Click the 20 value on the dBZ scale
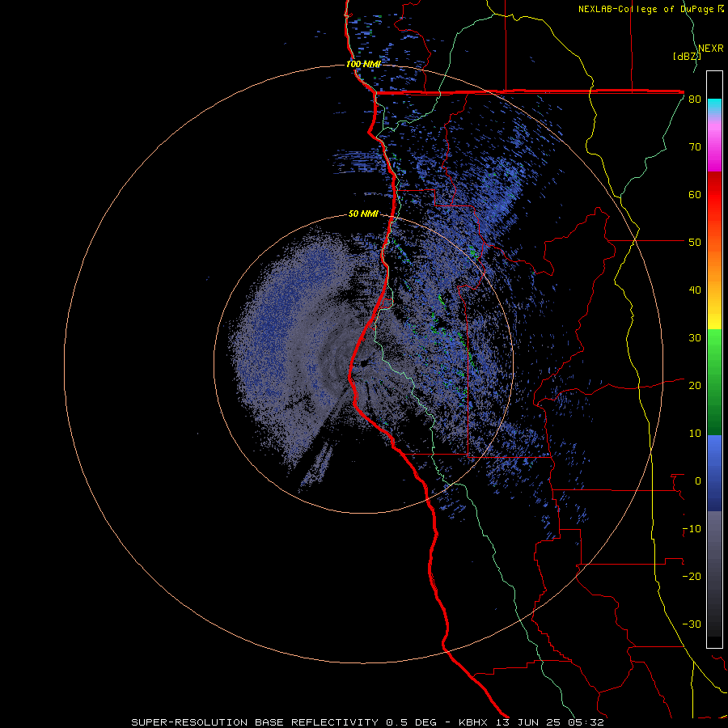Image resolution: width=728 pixels, height=728 pixels. [x=695, y=386]
